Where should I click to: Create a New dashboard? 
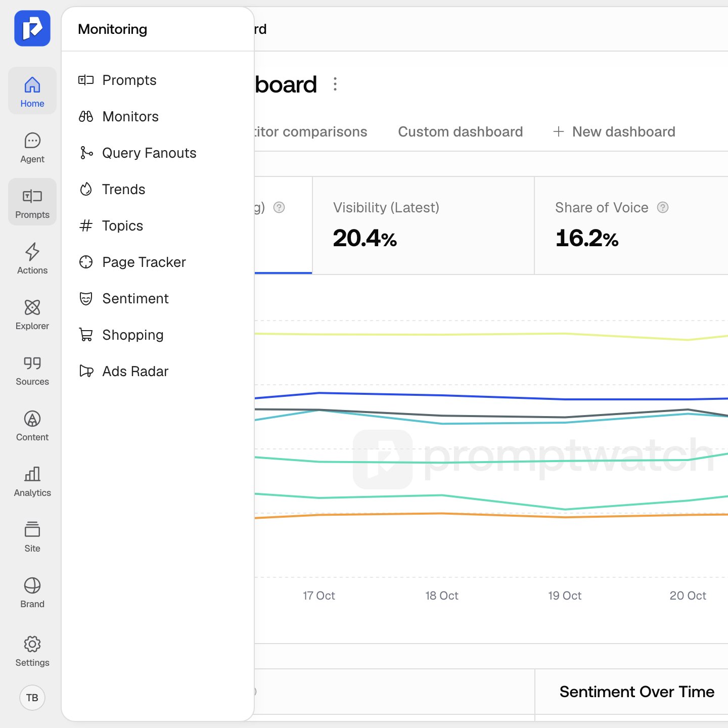[x=614, y=132]
